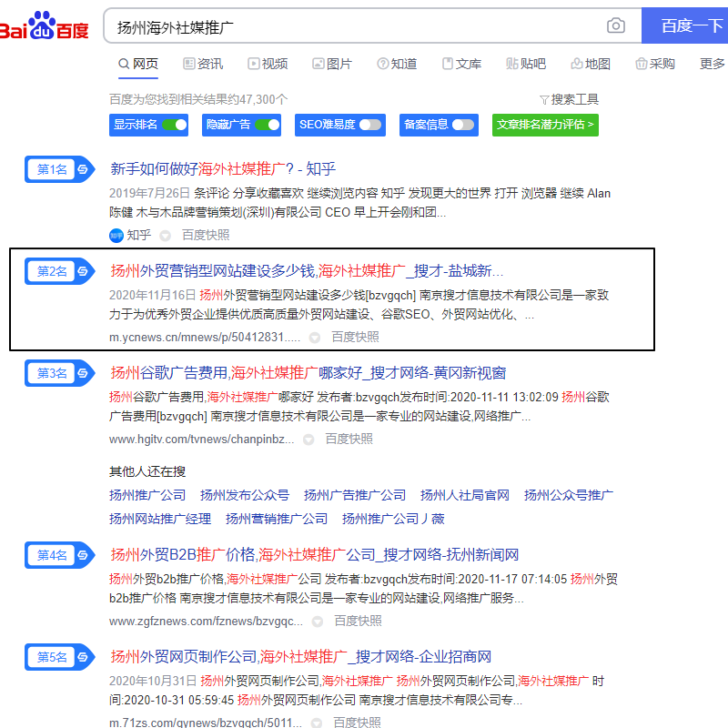The width and height of the screenshot is (728, 728).
Task: Select the 网页 tab
Action: pos(138,64)
